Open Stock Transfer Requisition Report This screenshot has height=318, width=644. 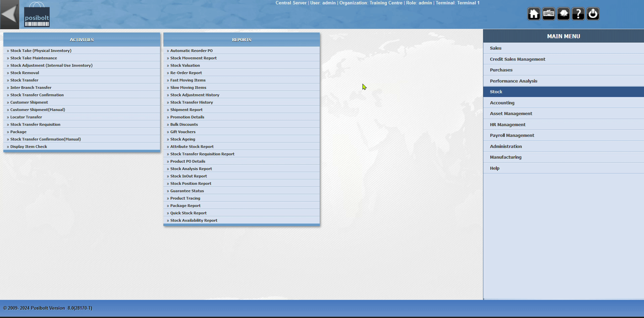241,154
